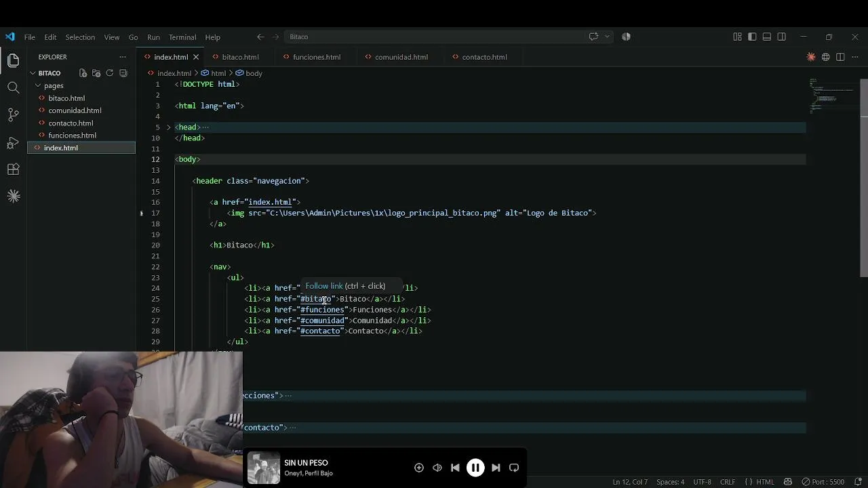This screenshot has width=868, height=488.
Task: Open funciones.html in the Explorer tree
Action: coord(72,136)
